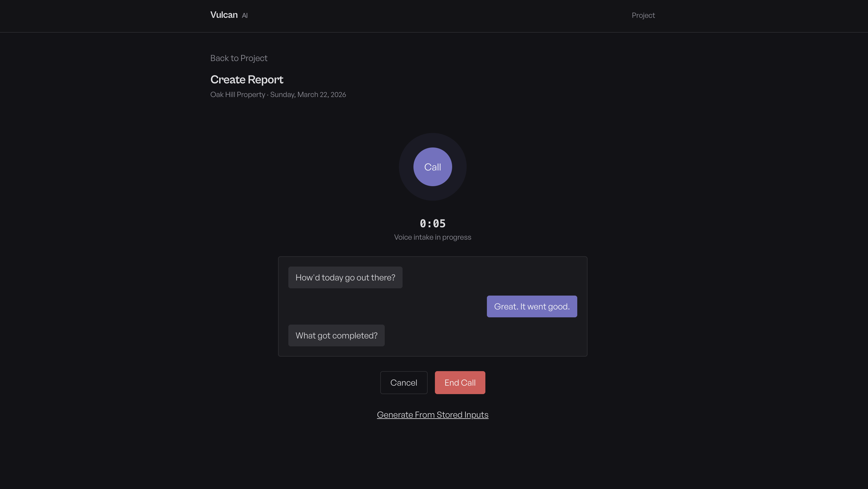The width and height of the screenshot is (868, 489).
Task: Select the "Great. It went good." reply bubble
Action: click(532, 306)
